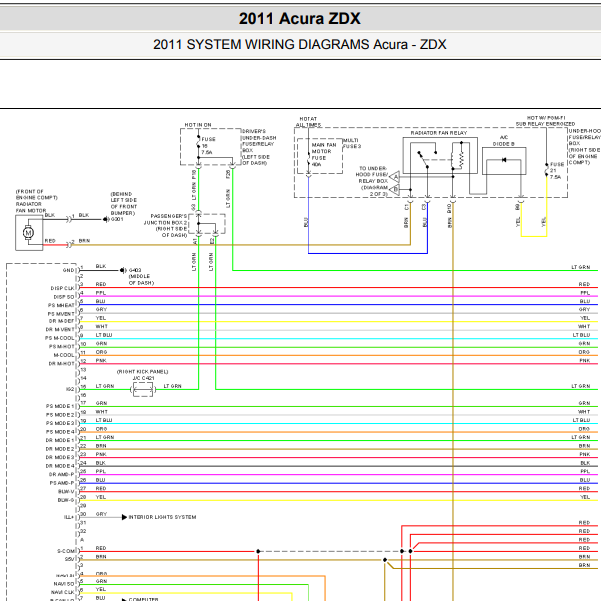Click the 'RADIATOR FAN RELAY' label
Viewport: 601px width, 601px height.
point(439,133)
